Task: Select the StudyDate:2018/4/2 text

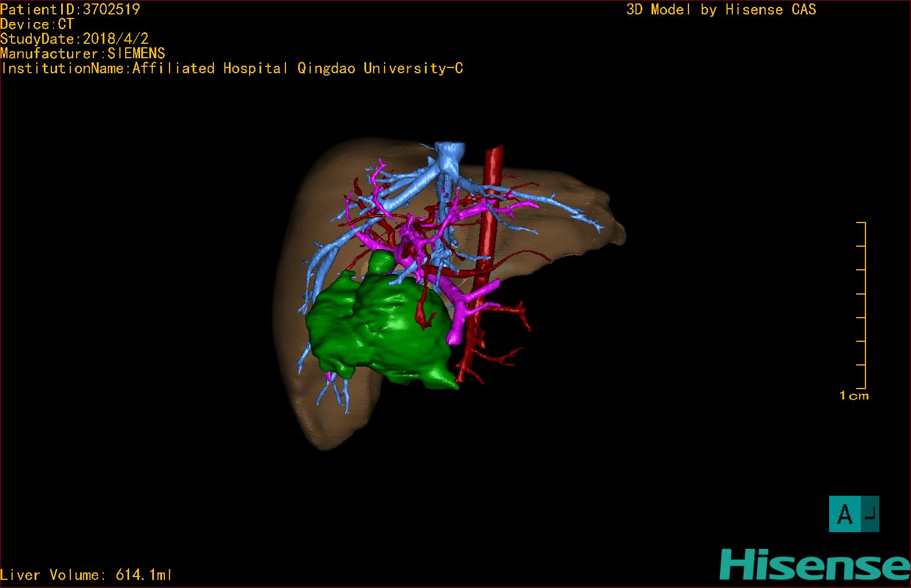Action: (x=74, y=39)
